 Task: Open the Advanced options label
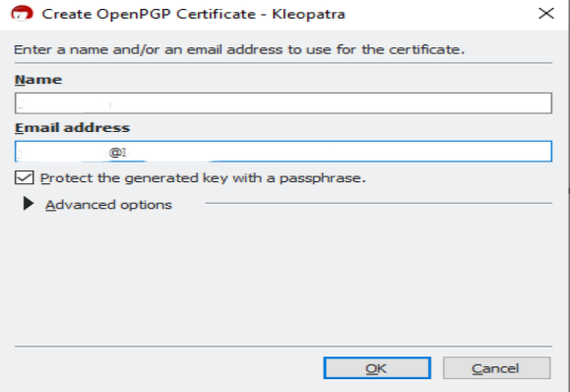tap(108, 205)
